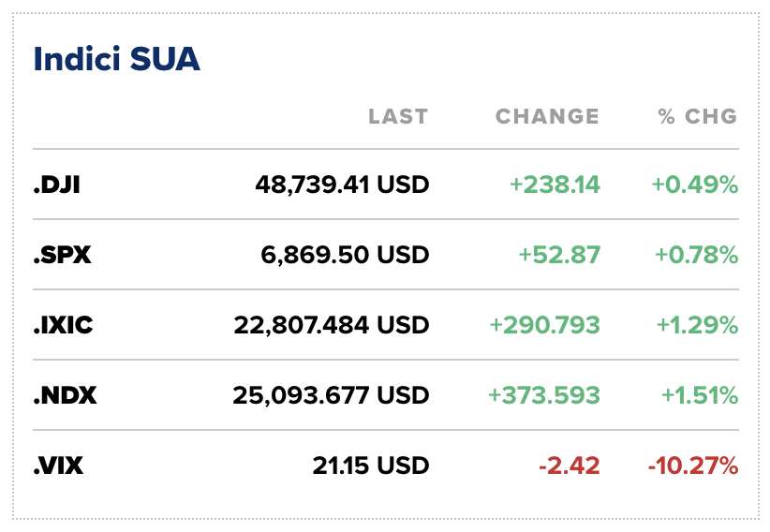The image size is (770, 532).
Task: Open the .IXIC index ticker
Action: click(64, 325)
